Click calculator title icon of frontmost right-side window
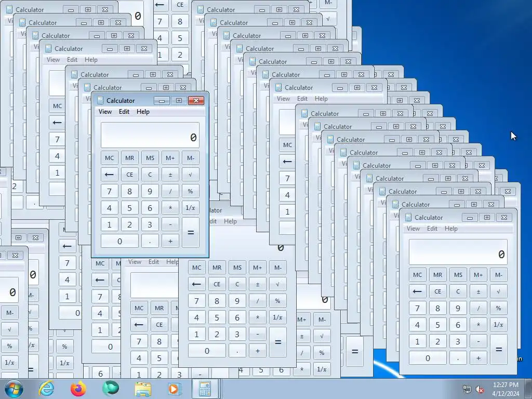532x399 pixels. (x=408, y=218)
